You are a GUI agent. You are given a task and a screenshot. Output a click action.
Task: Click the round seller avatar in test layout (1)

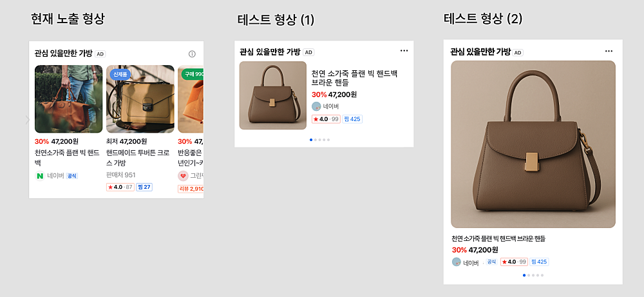[316, 106]
